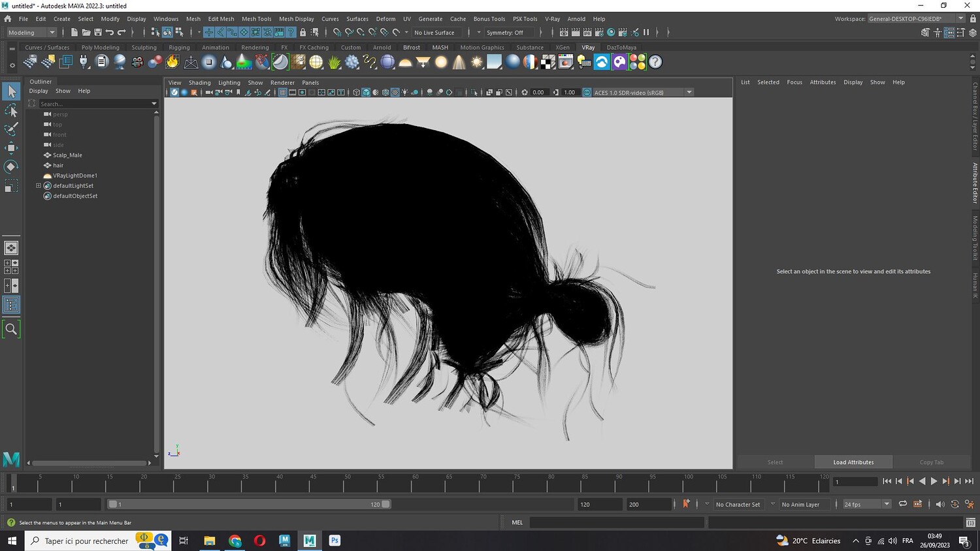Image resolution: width=980 pixels, height=551 pixels.
Task: Click the Load Attributes button
Action: 853,462
